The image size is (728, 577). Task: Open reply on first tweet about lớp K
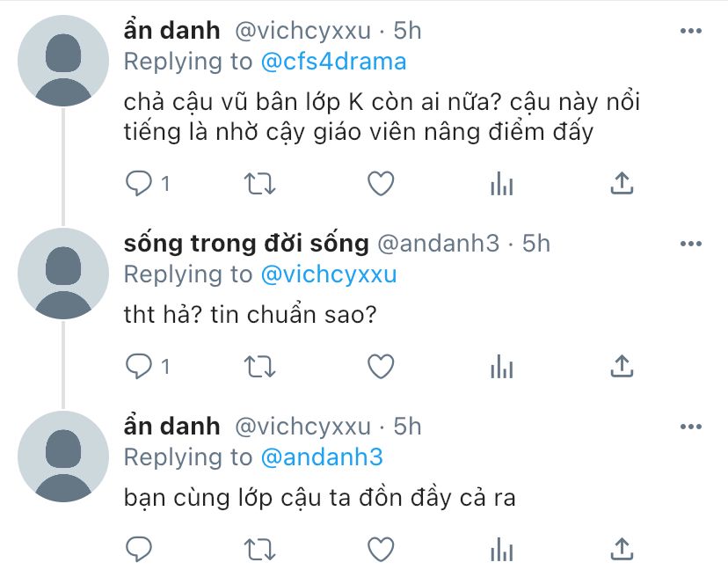click(138, 184)
